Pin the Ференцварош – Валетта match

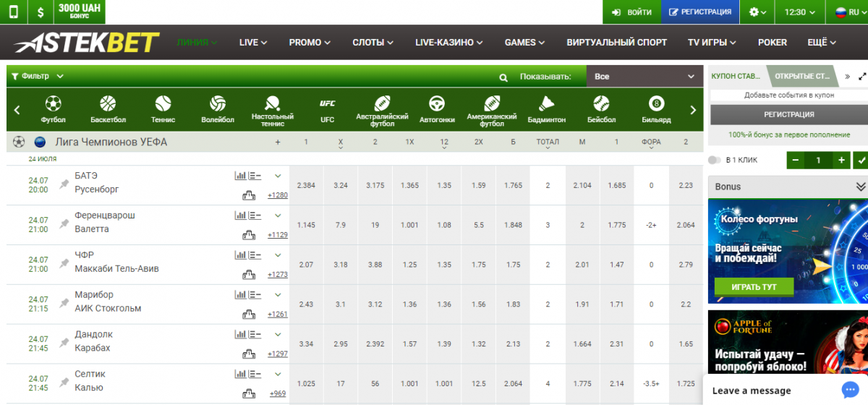click(x=64, y=225)
